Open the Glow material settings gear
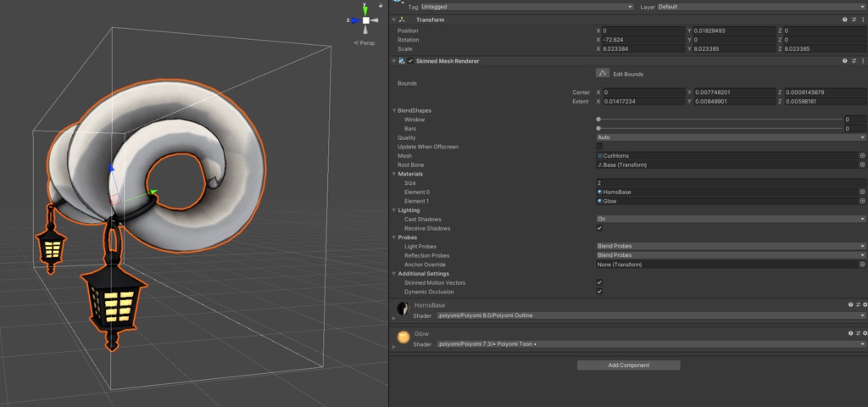Image resolution: width=868 pixels, height=407 pixels. point(865,333)
